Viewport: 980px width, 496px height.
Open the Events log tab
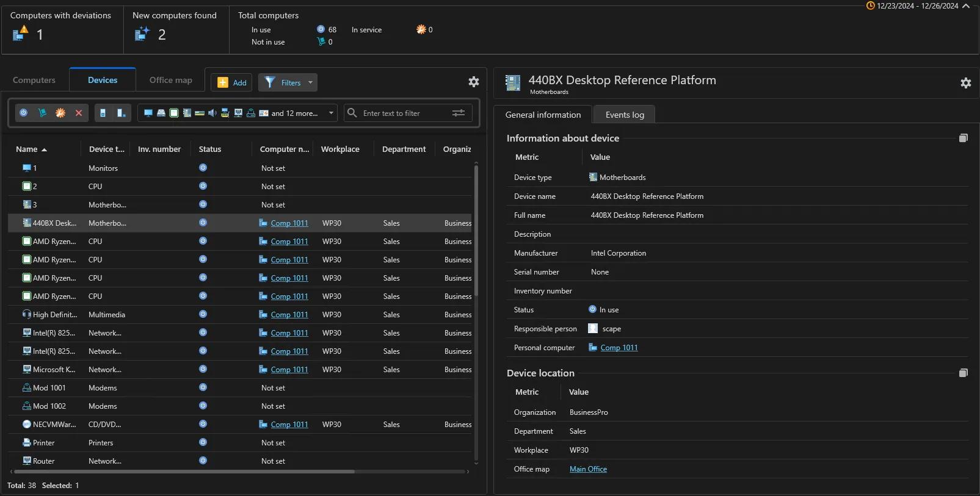(625, 115)
